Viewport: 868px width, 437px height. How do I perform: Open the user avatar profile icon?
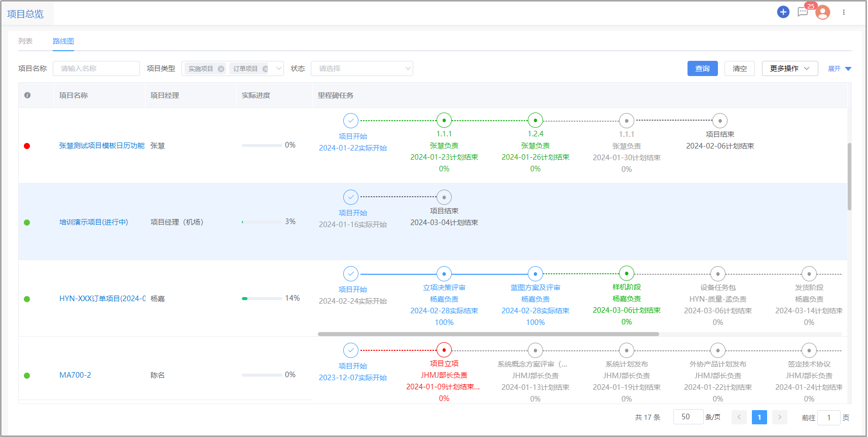tap(822, 12)
